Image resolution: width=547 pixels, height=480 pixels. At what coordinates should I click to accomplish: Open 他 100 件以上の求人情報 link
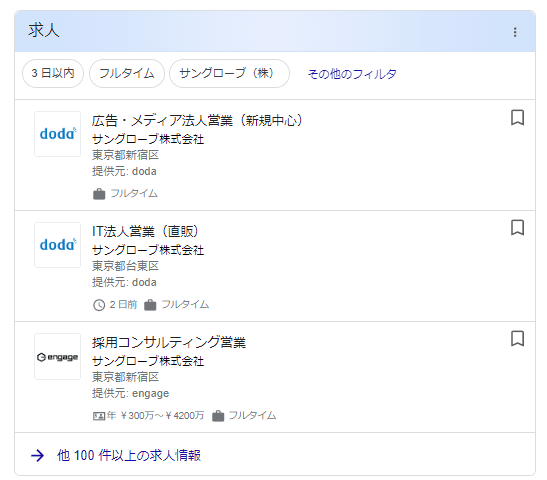point(129,455)
